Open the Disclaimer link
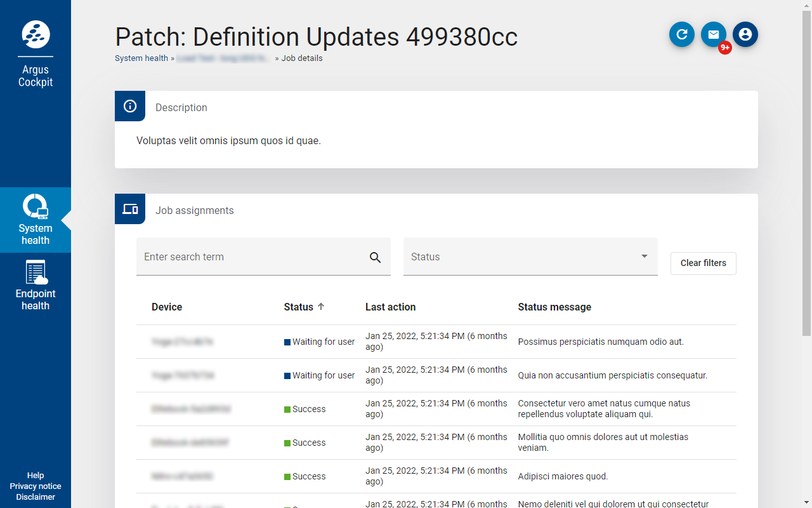Image resolution: width=812 pixels, height=508 pixels. [36, 497]
